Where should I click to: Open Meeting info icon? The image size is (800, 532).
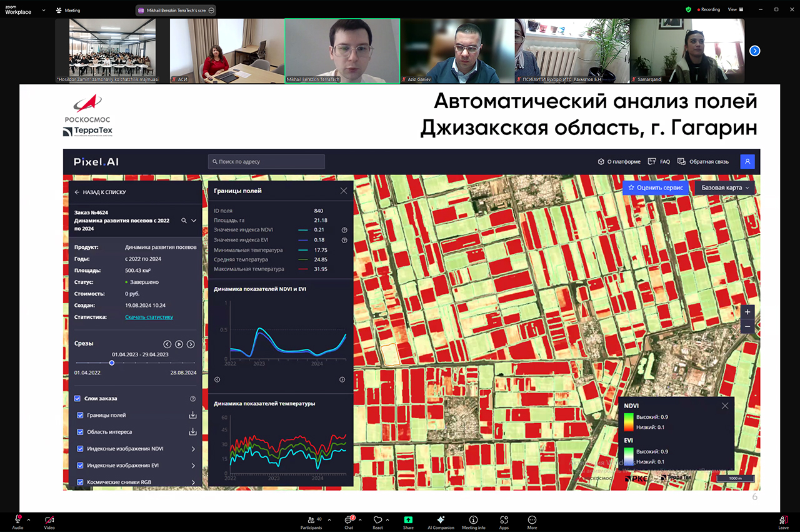(x=473, y=519)
